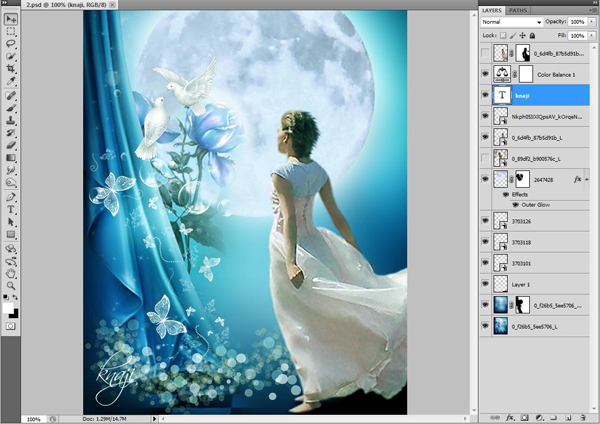Select the Hand tool
Viewport: 600px width, 424px height.
click(11, 272)
